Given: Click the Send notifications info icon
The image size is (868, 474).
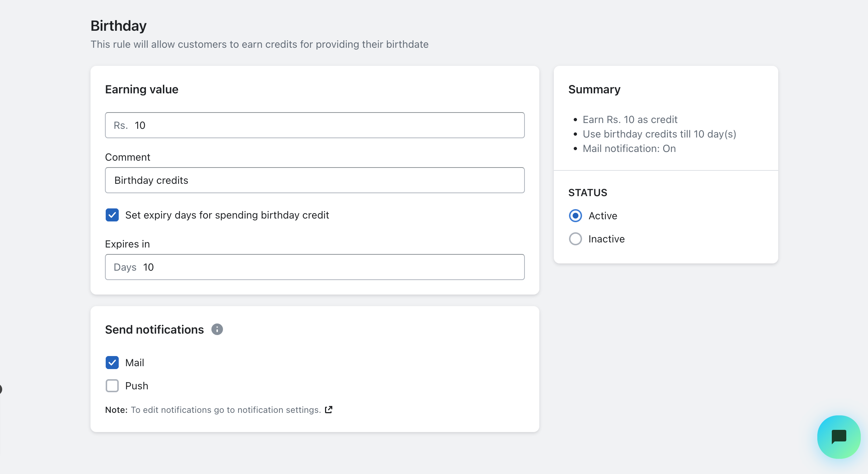Looking at the screenshot, I should click(217, 329).
